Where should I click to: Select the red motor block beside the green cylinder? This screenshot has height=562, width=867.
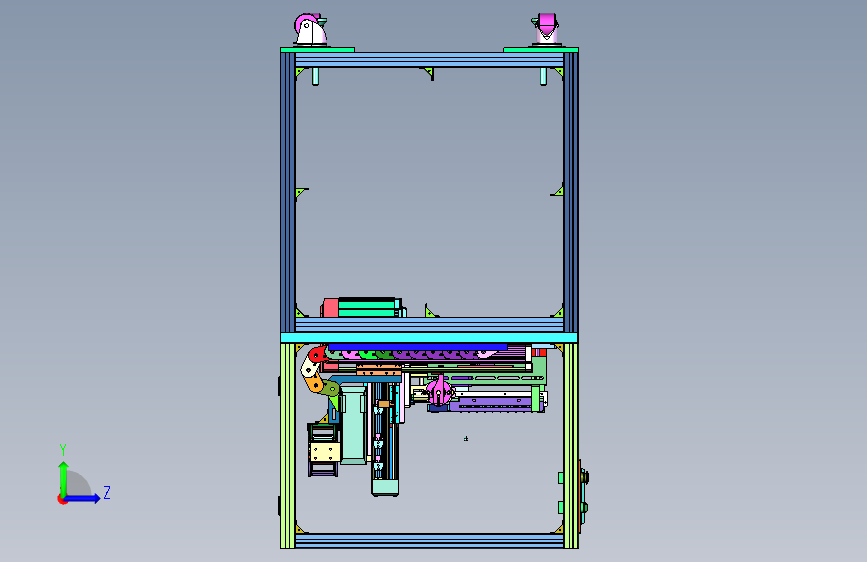(331, 308)
